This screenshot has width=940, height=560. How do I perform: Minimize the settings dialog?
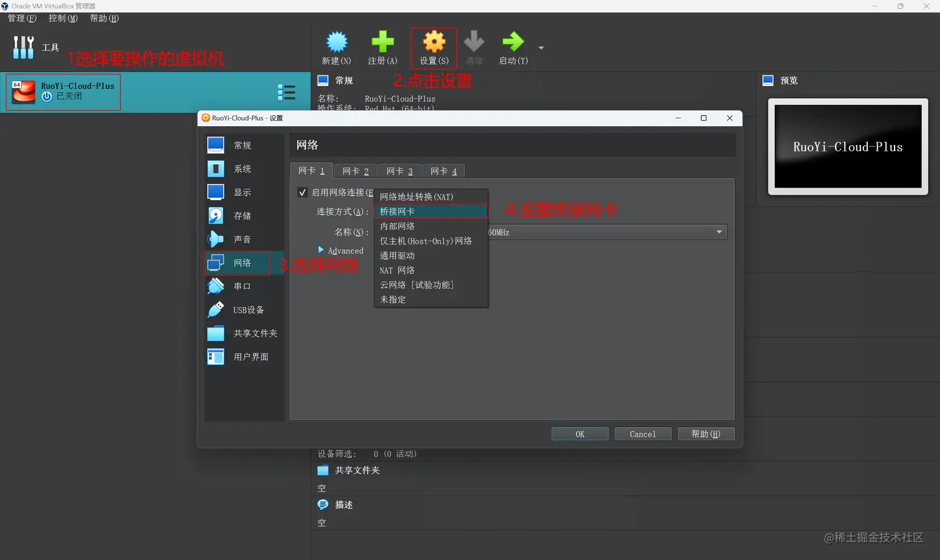tap(678, 118)
